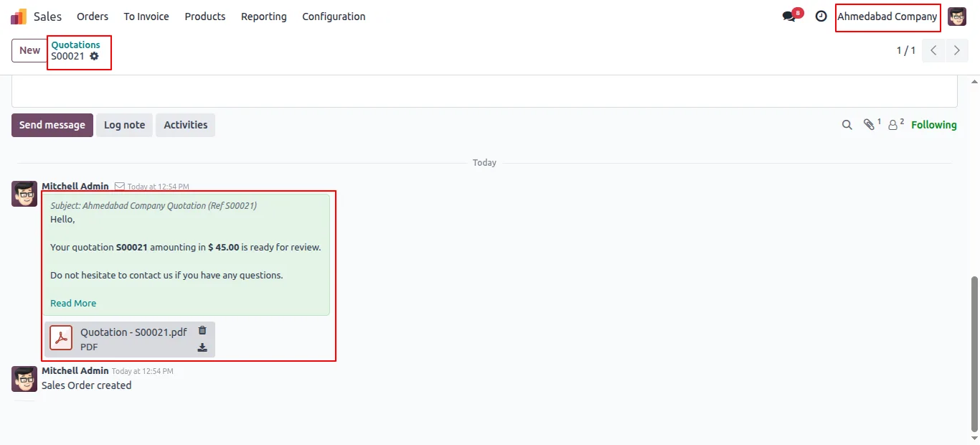Viewport: 980px width, 445px height.
Task: Click the Log note button
Action: [x=125, y=125]
